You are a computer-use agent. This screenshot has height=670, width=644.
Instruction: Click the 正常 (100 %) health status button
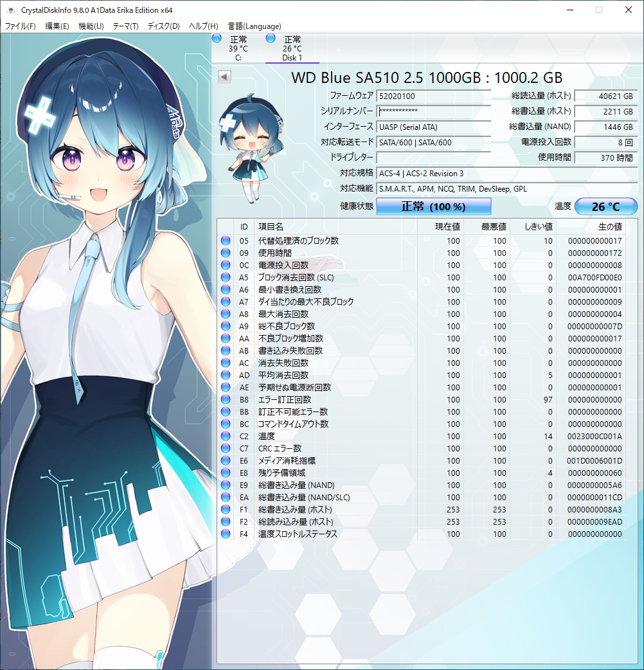(433, 206)
